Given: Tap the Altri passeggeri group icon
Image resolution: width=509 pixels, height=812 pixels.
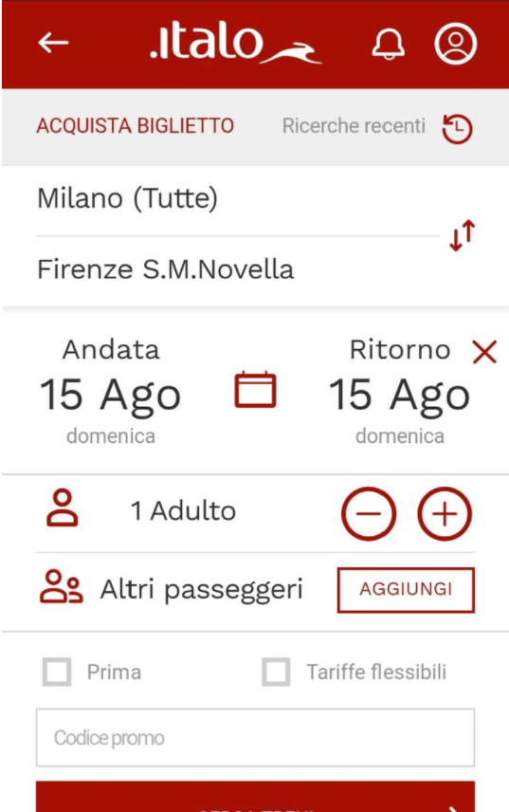Looking at the screenshot, I should [x=61, y=587].
